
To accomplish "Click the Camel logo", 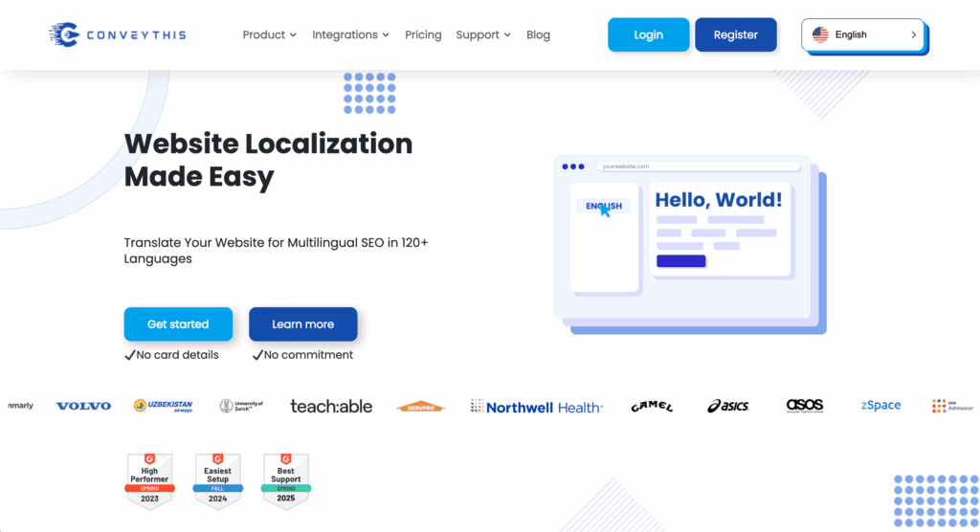I will click(651, 407).
